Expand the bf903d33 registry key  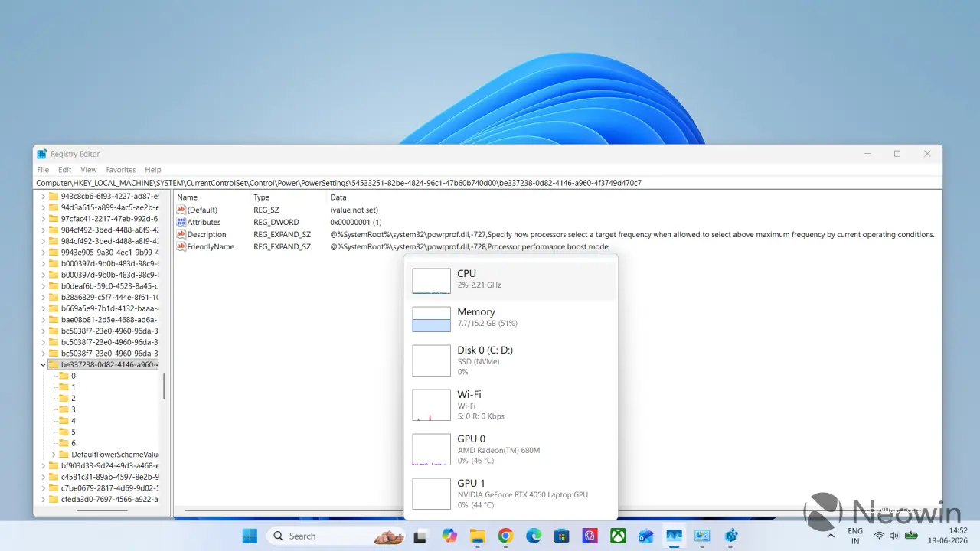44,465
